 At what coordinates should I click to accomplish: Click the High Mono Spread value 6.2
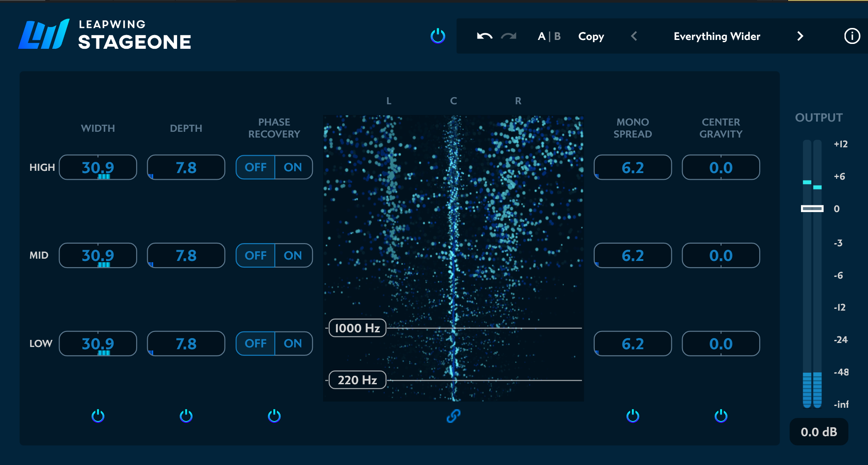[633, 167]
